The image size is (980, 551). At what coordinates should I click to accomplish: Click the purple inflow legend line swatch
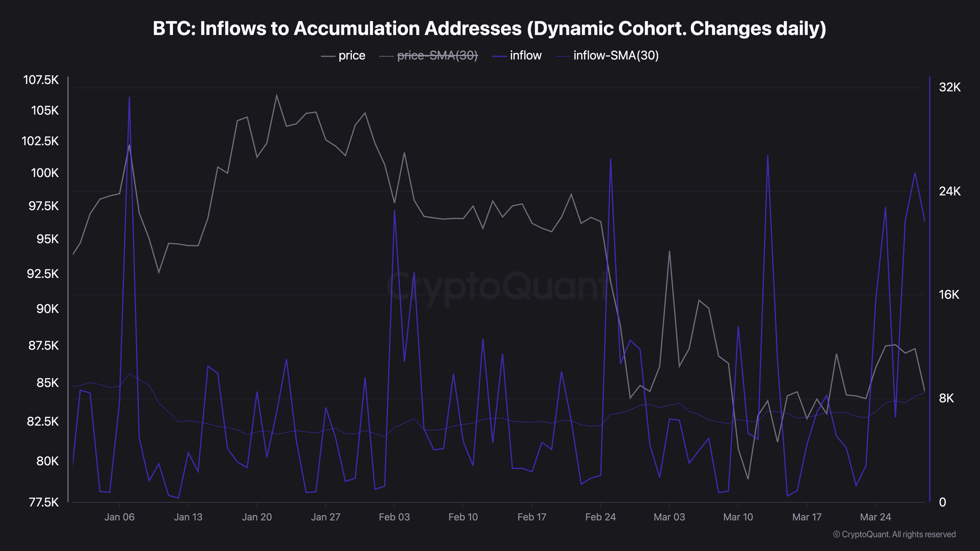(499, 56)
